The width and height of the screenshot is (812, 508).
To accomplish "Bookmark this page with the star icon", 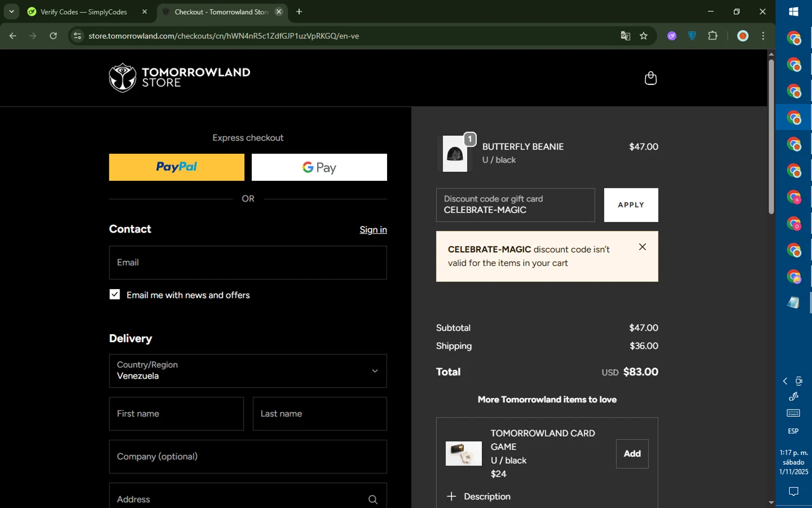I will click(644, 36).
